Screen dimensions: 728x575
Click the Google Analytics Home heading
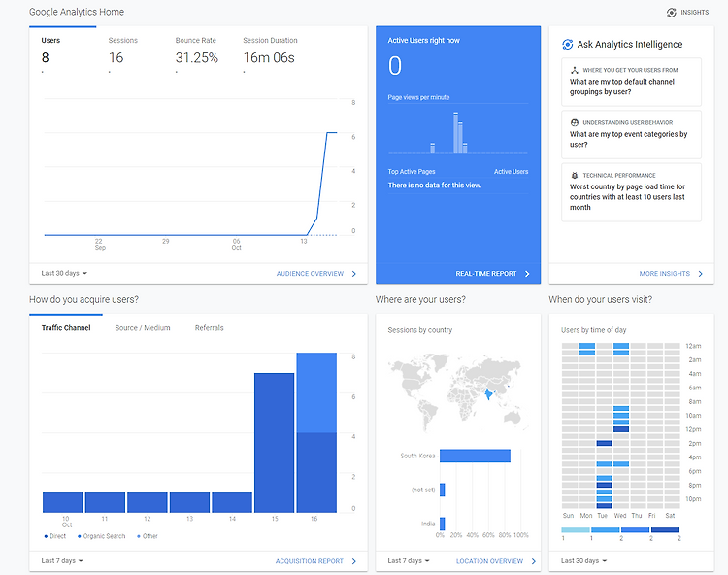tap(77, 12)
